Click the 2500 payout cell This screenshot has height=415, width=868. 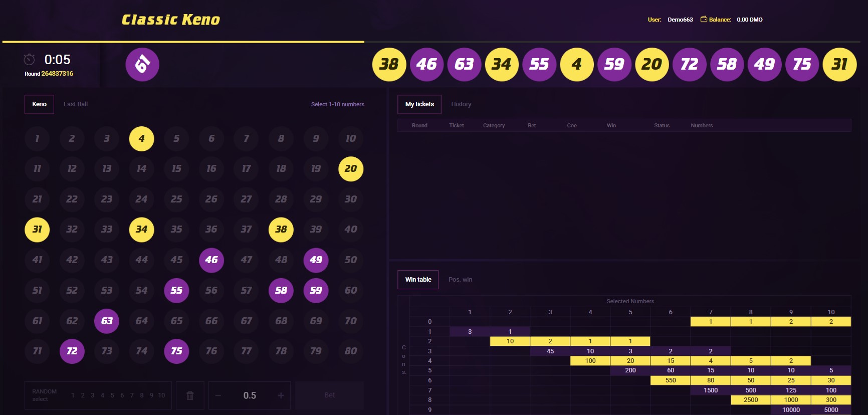[x=751, y=400]
